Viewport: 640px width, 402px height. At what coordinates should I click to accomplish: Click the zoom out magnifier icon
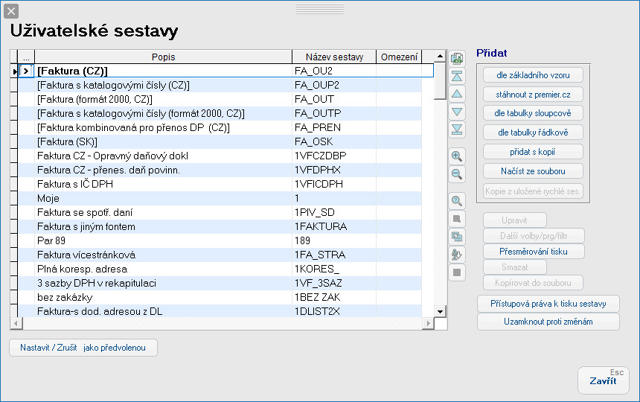tap(457, 174)
